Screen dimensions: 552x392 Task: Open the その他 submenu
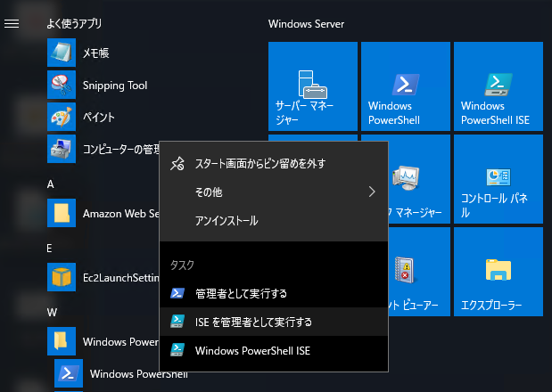274,192
